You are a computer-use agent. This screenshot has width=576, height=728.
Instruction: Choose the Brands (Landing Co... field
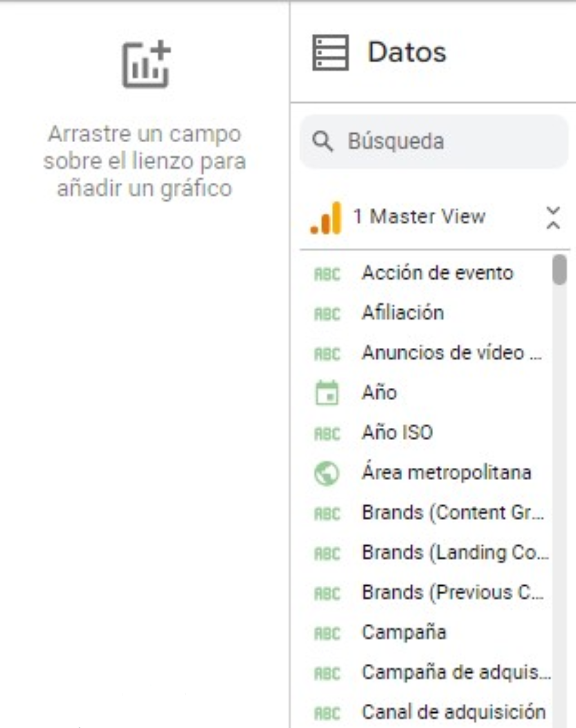(454, 553)
